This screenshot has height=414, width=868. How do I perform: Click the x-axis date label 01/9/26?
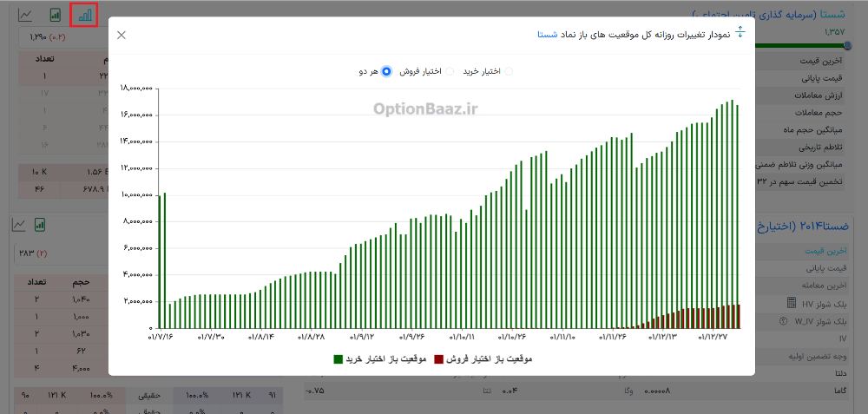(412, 337)
